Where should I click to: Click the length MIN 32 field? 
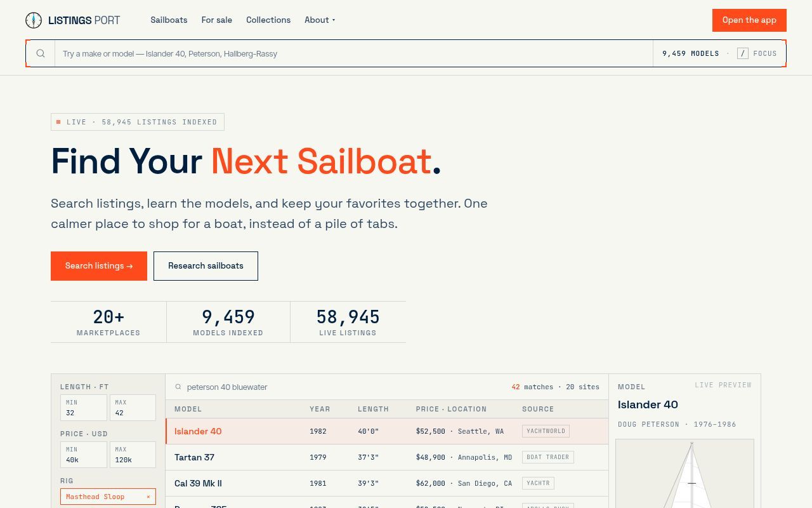tap(84, 408)
